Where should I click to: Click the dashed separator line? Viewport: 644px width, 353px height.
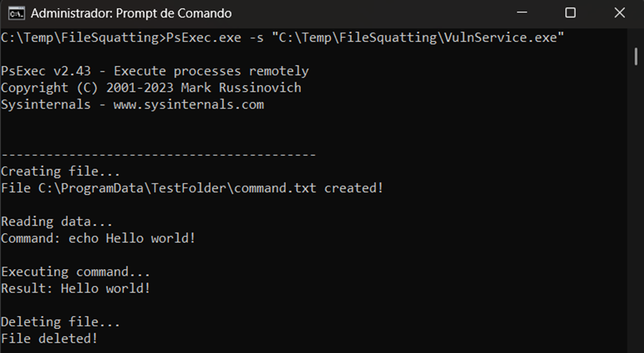[158, 155]
